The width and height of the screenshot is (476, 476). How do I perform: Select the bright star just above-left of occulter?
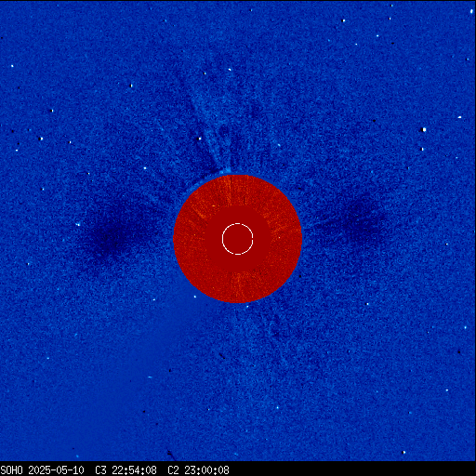[x=199, y=139]
